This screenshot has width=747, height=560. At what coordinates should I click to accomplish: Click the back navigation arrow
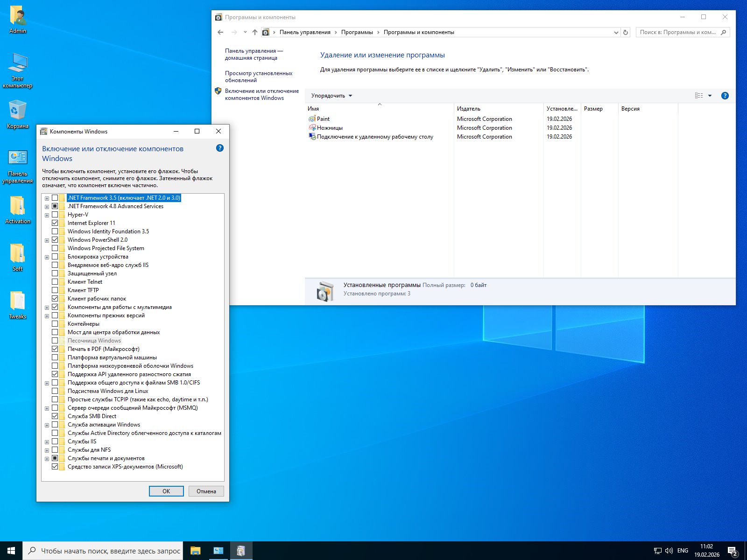[x=221, y=32]
